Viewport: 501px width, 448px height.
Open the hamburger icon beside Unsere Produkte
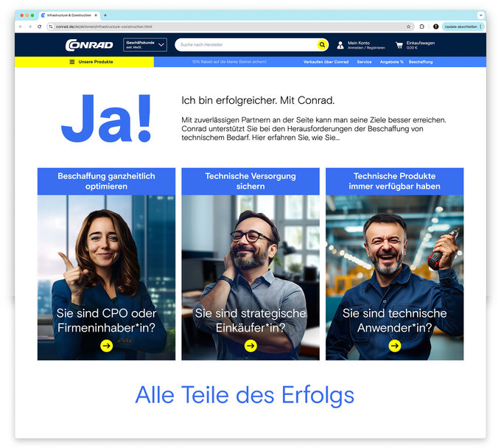(x=72, y=62)
